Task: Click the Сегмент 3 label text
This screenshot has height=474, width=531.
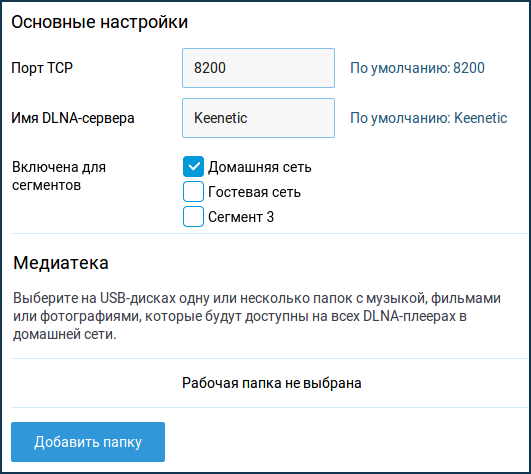Action: pos(241,217)
